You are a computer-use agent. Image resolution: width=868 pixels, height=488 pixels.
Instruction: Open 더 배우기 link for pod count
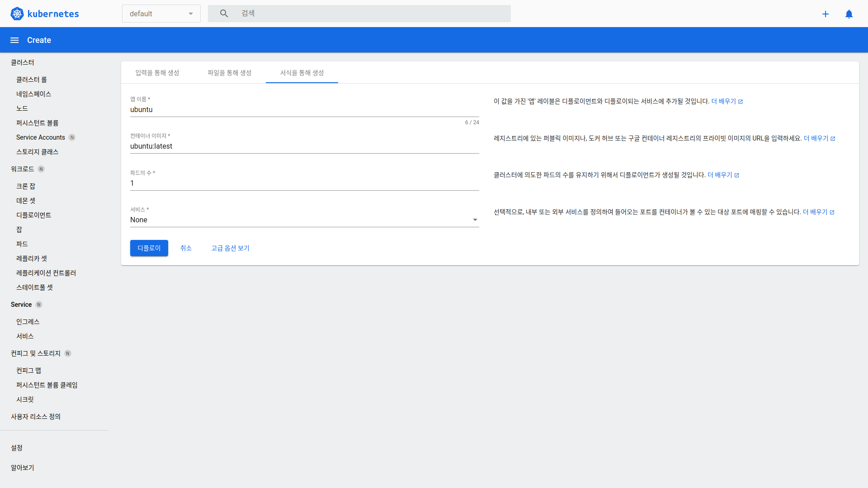pyautogui.click(x=720, y=175)
